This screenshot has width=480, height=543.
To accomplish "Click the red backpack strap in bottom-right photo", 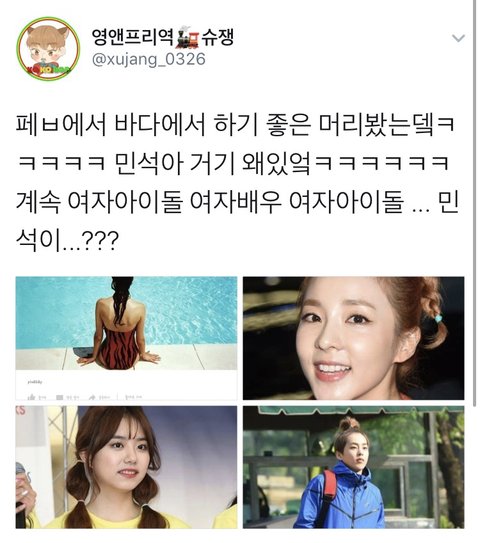I will [x=330, y=484].
